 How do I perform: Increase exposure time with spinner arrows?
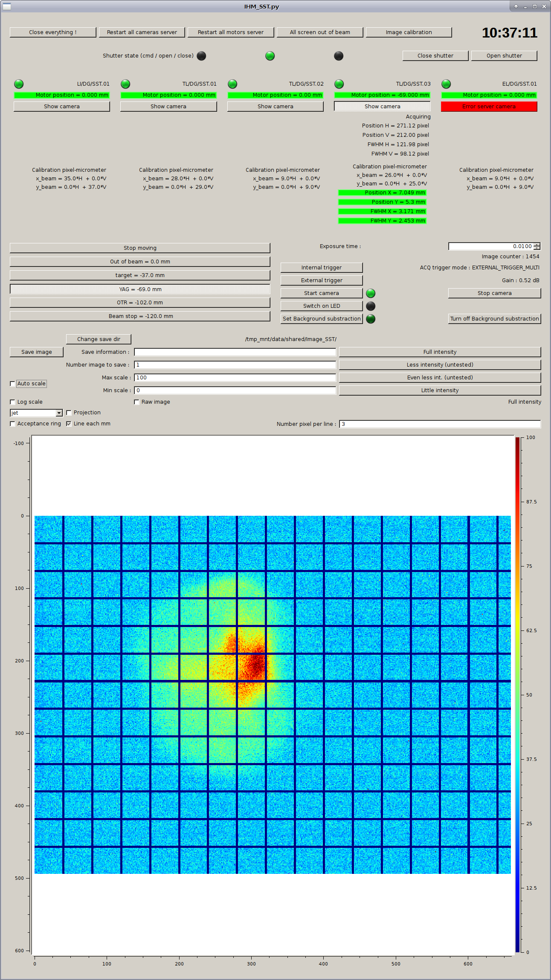[537, 245]
